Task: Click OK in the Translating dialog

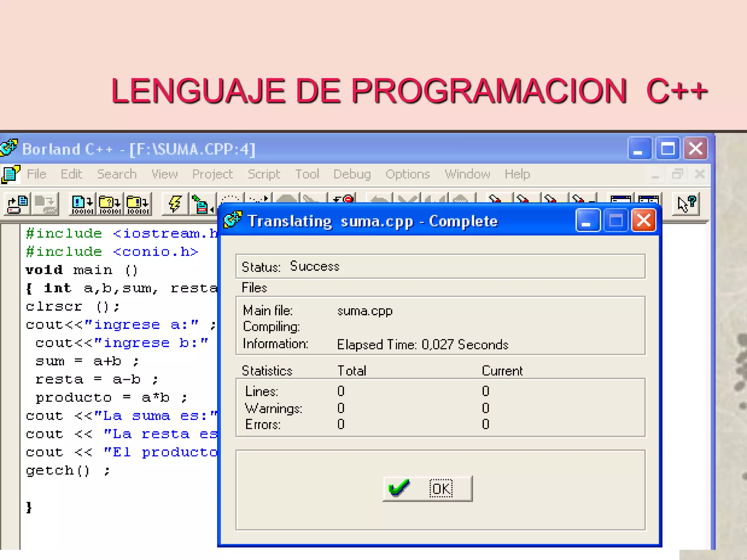Action: coord(427,489)
